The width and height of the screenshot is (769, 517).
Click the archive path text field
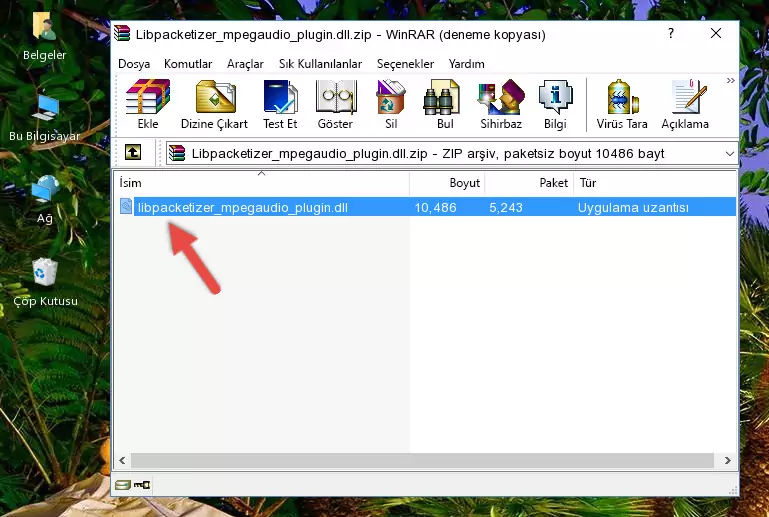click(x=451, y=154)
